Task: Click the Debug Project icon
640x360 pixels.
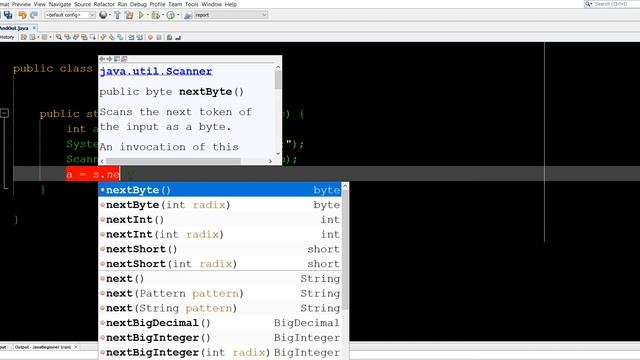Action: click(x=156, y=15)
